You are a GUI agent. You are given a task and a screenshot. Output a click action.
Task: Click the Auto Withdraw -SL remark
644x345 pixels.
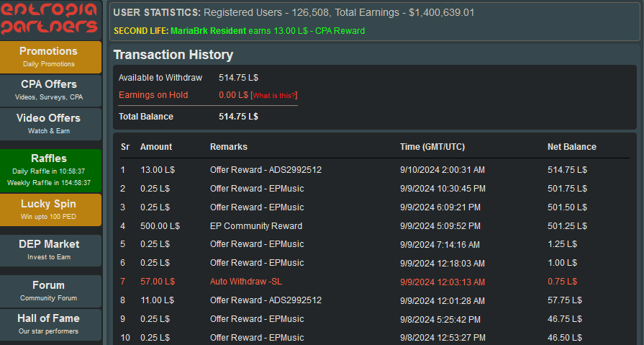click(x=246, y=282)
